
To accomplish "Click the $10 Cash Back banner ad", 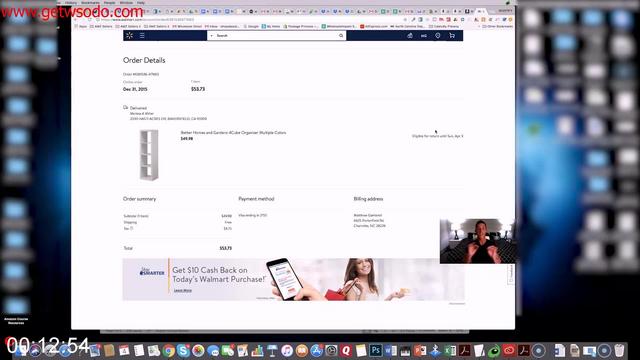I will point(293,280).
